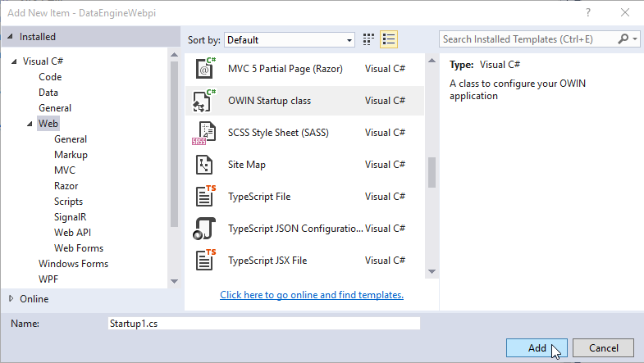Switch to medium icons list view
The height and width of the screenshot is (363, 644).
pyautogui.click(x=389, y=39)
